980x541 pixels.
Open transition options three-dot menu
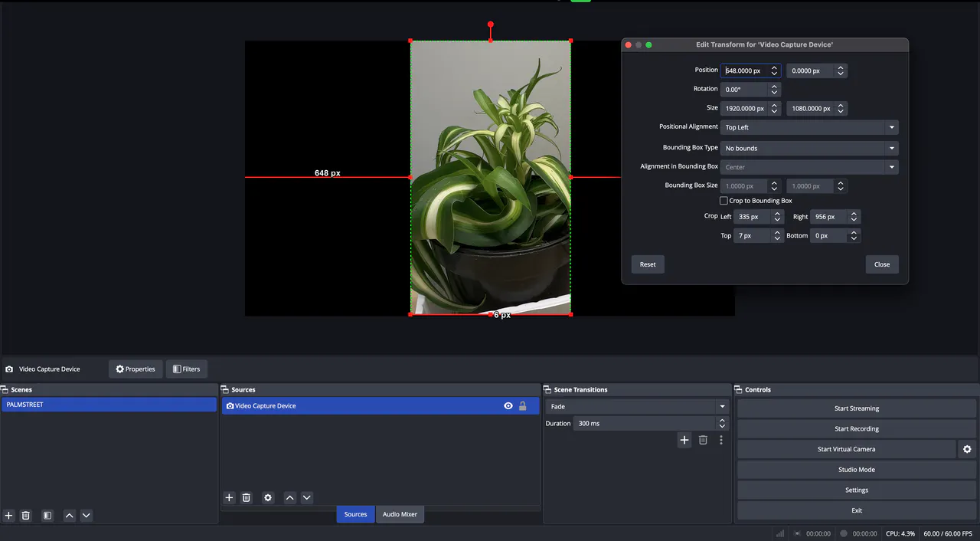click(721, 440)
